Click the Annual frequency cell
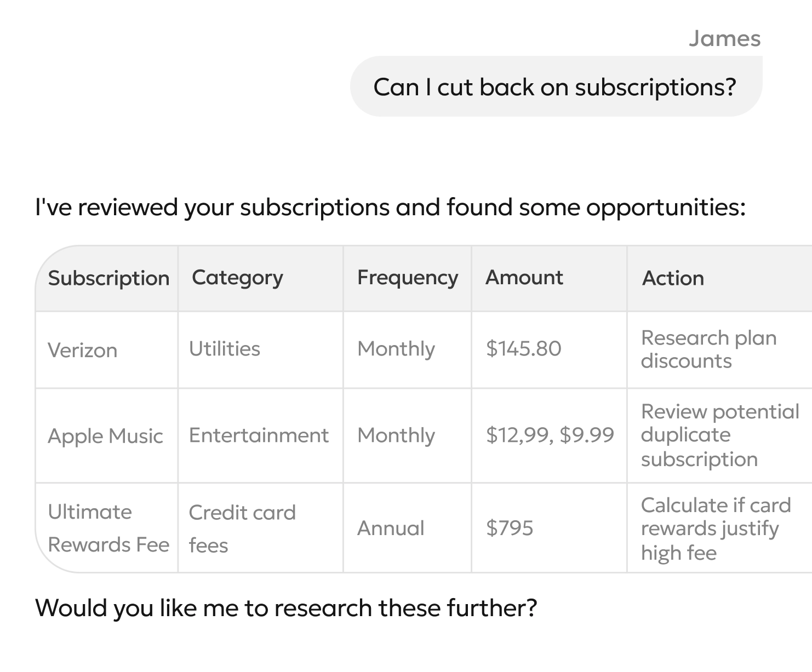812x672 pixels. (391, 528)
